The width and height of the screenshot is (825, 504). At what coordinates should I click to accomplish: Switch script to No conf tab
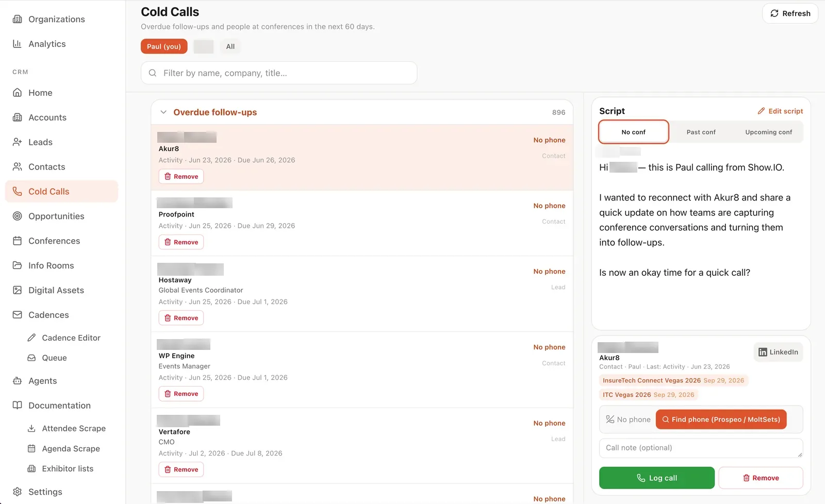(x=634, y=132)
